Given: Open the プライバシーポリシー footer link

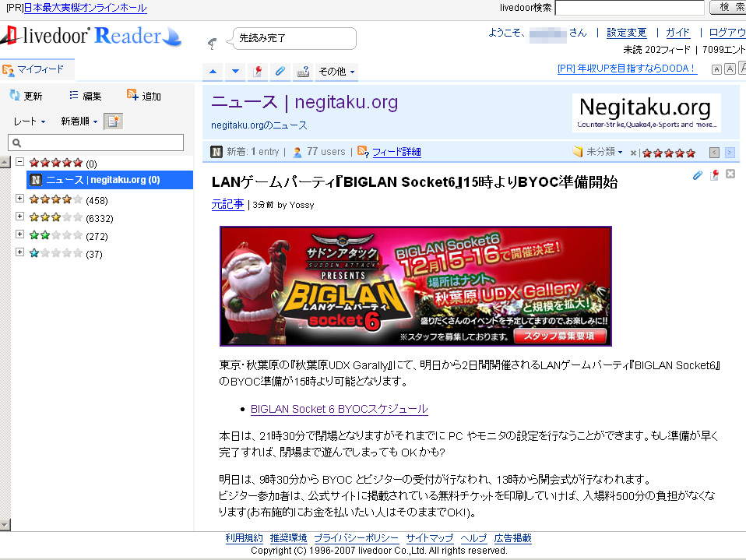Looking at the screenshot, I should 356,538.
